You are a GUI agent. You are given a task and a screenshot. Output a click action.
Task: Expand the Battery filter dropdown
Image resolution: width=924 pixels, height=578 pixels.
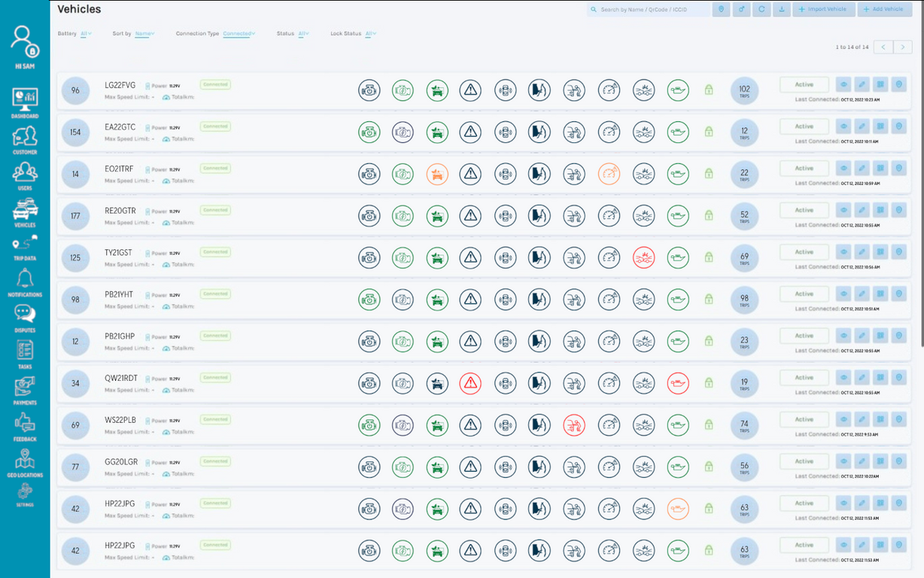(86, 34)
